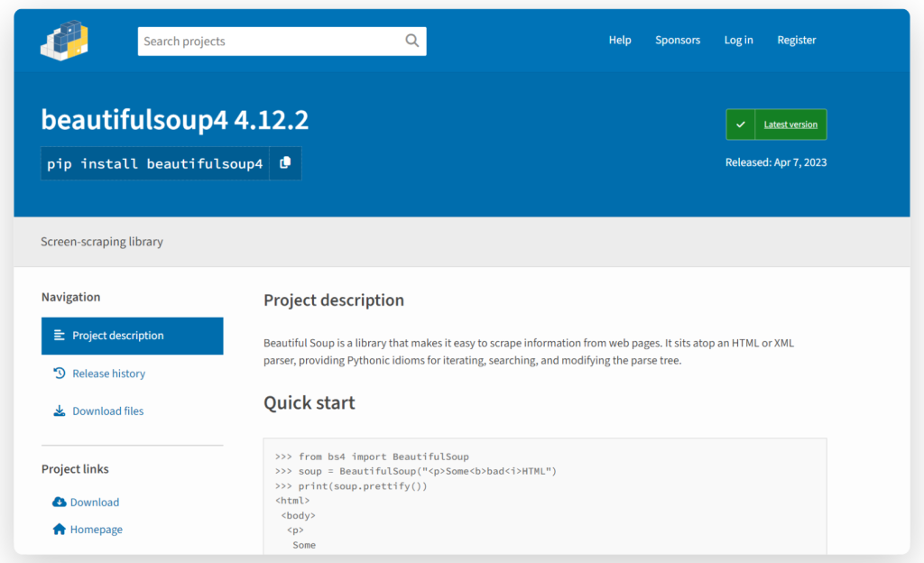Click the Released: Apr 7, 2023 text

pos(775,162)
